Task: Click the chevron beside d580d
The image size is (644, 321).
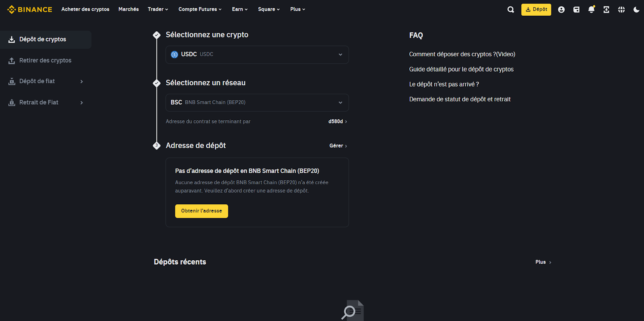Action: (x=346, y=121)
